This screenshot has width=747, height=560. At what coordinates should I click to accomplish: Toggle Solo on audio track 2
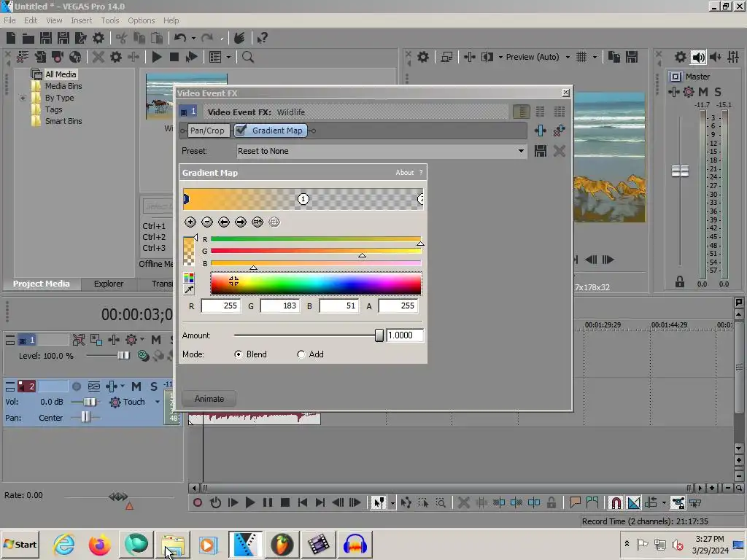(x=154, y=386)
